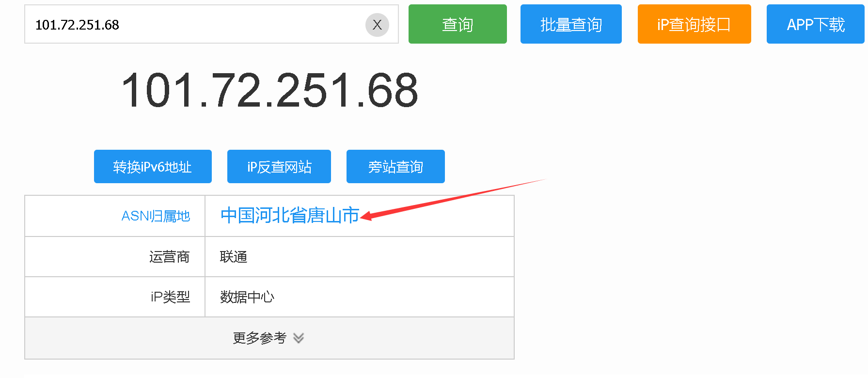
Task: Click the 运营商 row label
Action: pyautogui.click(x=170, y=257)
